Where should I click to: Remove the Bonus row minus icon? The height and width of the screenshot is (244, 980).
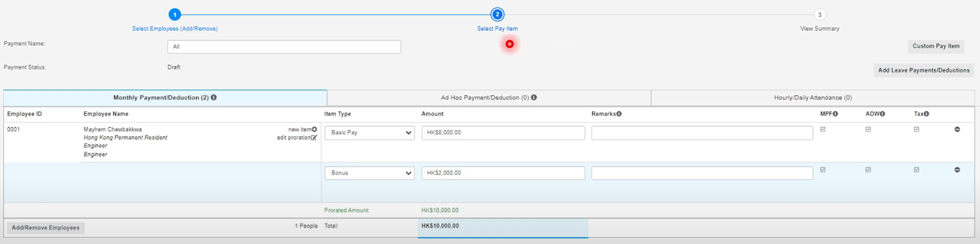(x=957, y=170)
